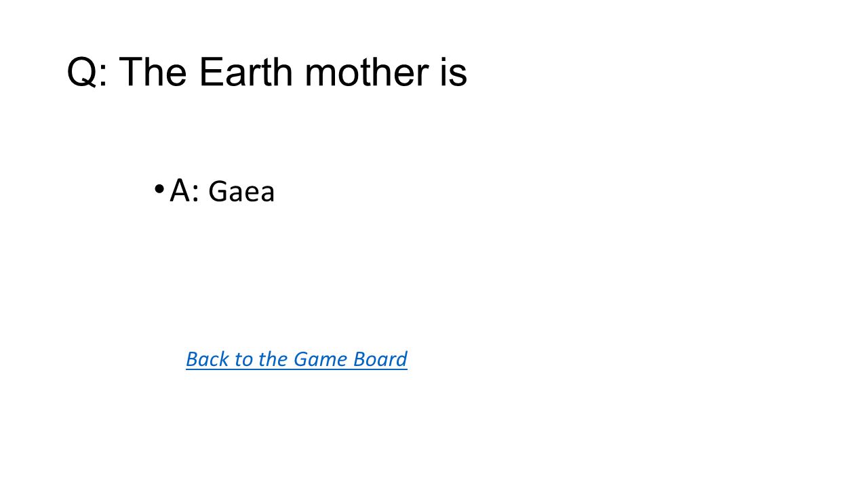
Task: Click the A: answer label
Action: click(x=184, y=190)
